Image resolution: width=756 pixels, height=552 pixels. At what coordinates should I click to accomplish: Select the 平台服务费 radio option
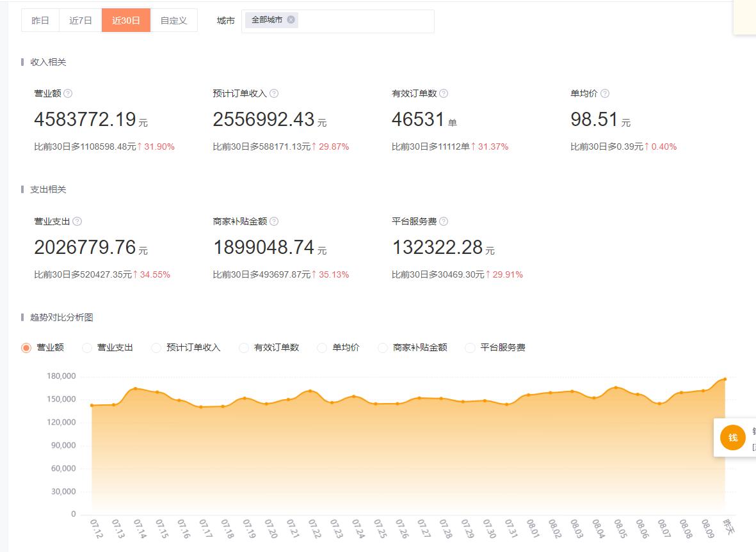470,348
